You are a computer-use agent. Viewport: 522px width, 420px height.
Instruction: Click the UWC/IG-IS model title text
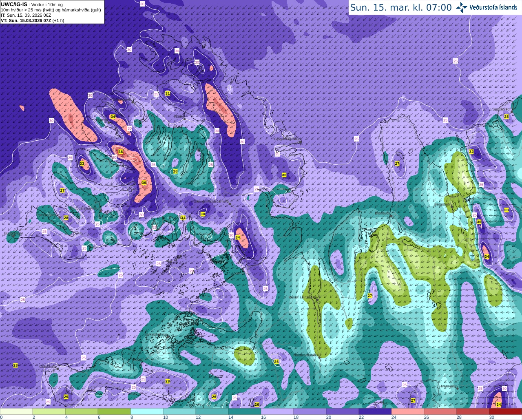[x=14, y=4]
